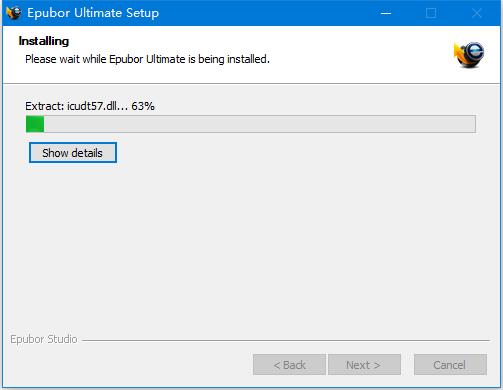This screenshot has height=390, width=503.
Task: Click the green filled part of progress bar
Action: pos(35,124)
